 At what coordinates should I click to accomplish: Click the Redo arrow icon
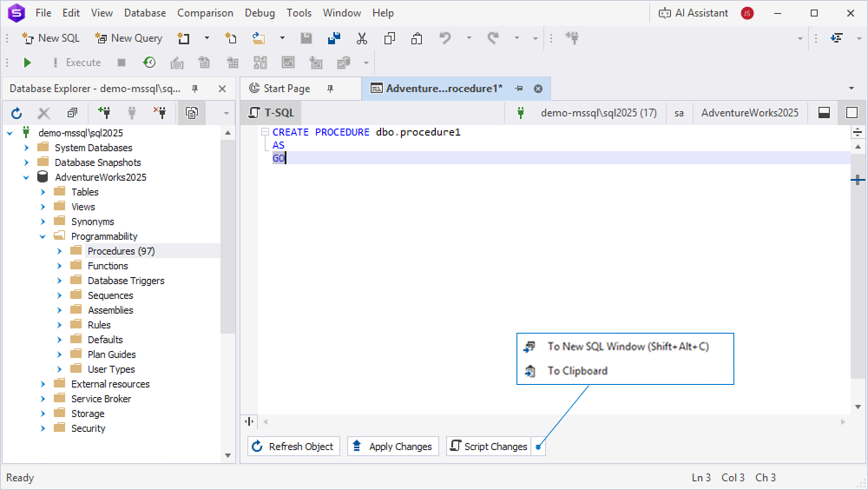(x=493, y=38)
